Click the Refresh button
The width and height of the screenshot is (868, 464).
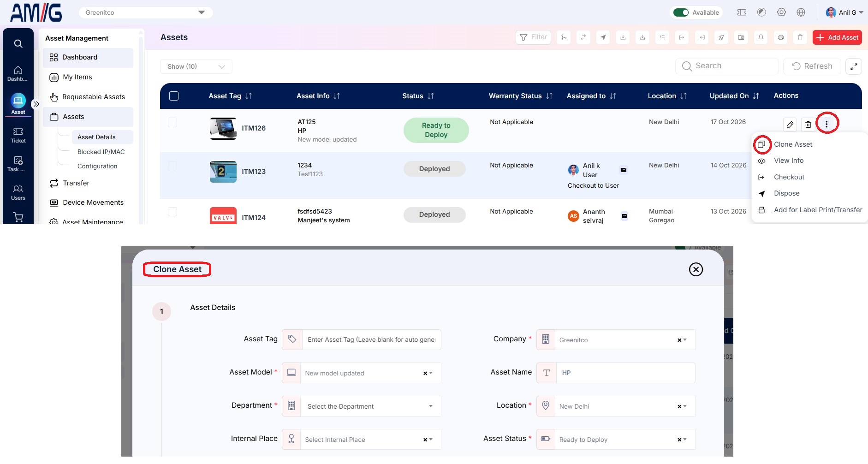(812, 66)
